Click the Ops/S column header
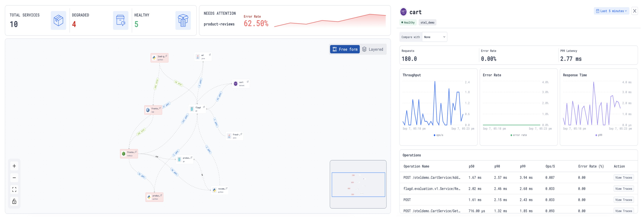Viewport: 644px width, 220px height. point(550,167)
